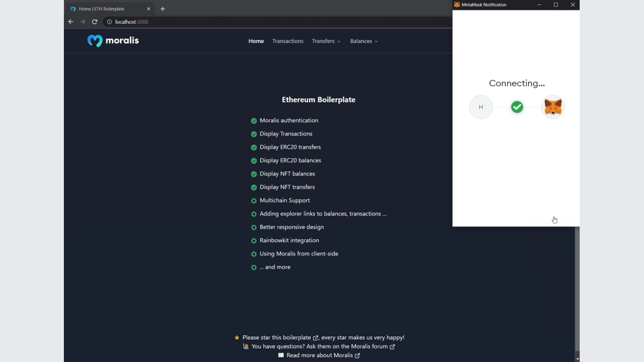Reload the localhost page

[94, 22]
